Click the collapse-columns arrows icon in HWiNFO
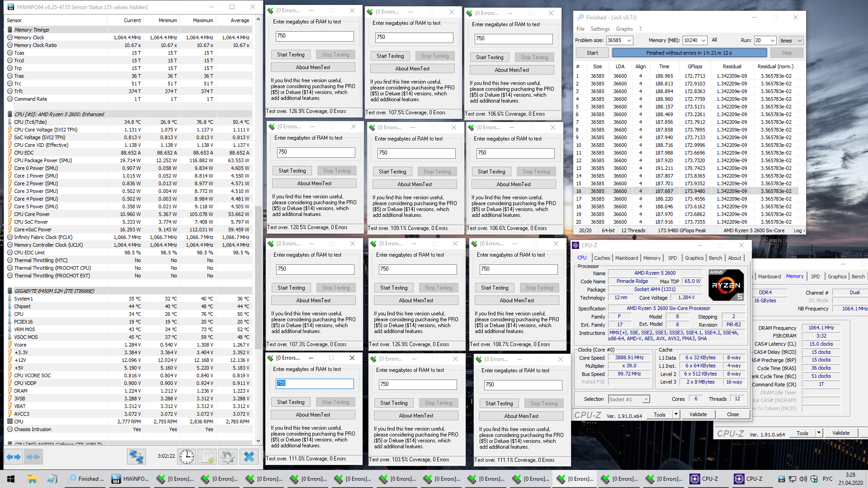Image resolution: width=868 pixels, height=488 pixels. (33, 457)
